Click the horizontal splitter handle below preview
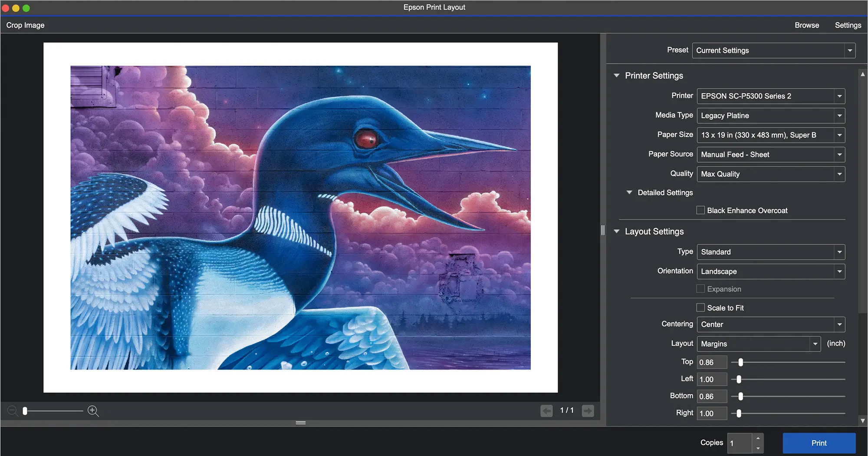The width and height of the screenshot is (868, 456). (x=300, y=423)
